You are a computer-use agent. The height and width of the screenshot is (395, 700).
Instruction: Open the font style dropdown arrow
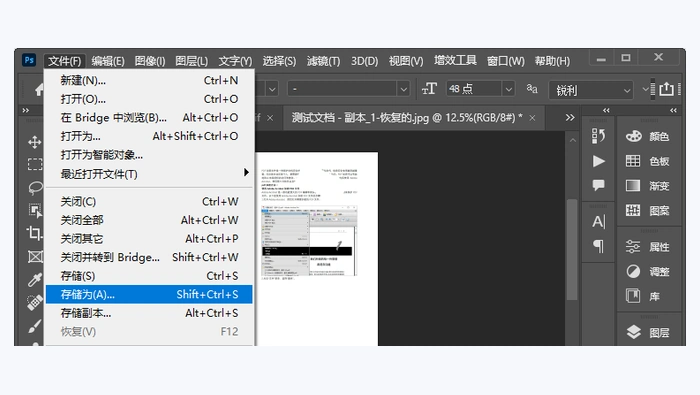(x=403, y=89)
